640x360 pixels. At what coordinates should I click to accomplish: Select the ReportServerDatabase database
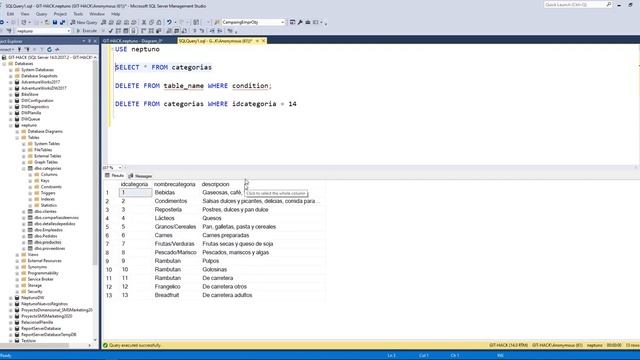(x=41, y=328)
